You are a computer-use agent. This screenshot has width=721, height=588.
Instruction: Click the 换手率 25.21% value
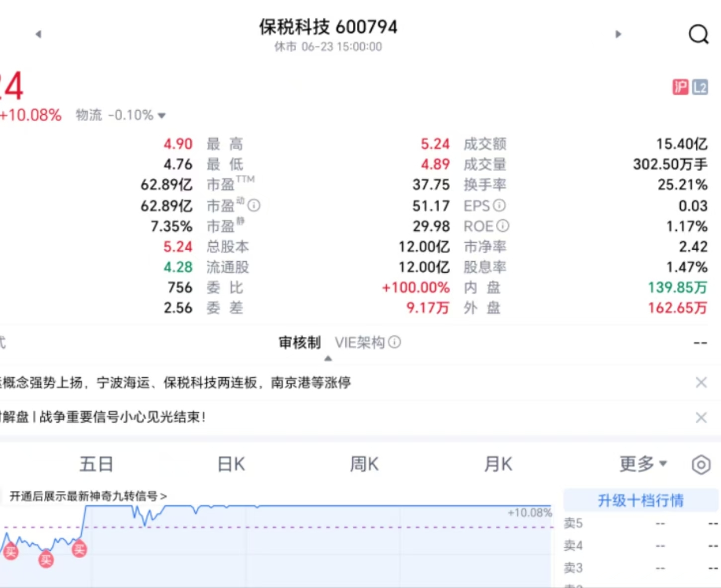click(683, 185)
